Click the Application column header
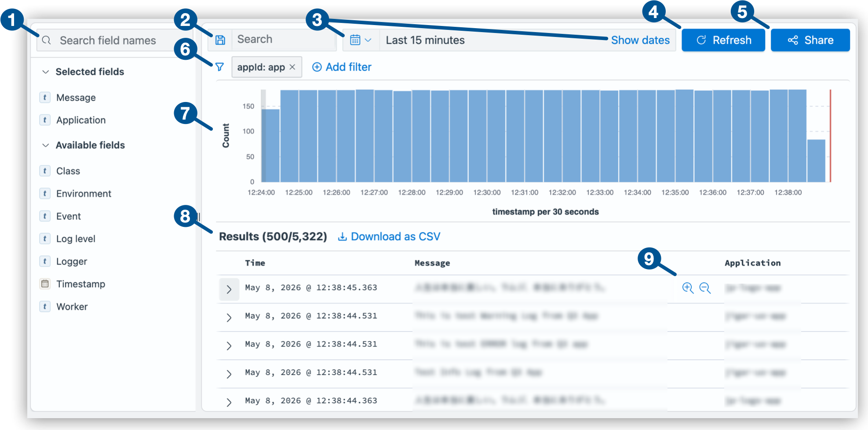Viewport: 868px width, 430px height. (753, 263)
